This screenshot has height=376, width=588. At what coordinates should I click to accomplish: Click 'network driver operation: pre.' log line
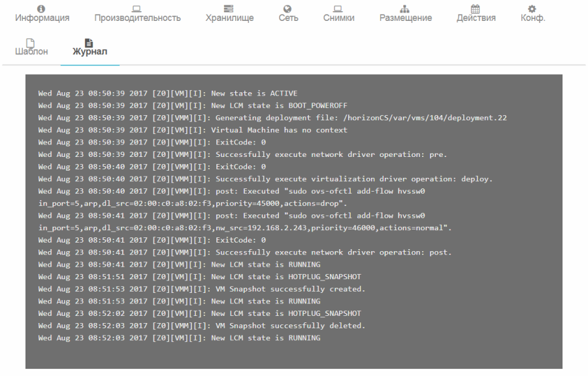tap(242, 154)
